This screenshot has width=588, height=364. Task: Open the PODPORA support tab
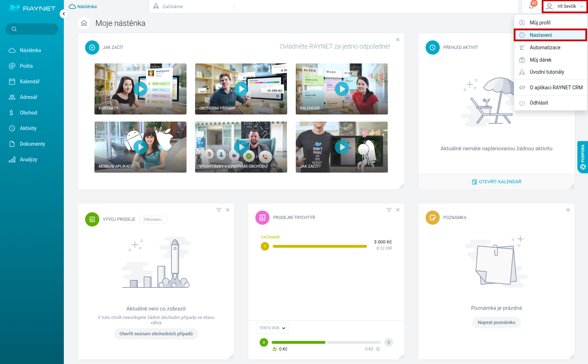click(x=583, y=157)
